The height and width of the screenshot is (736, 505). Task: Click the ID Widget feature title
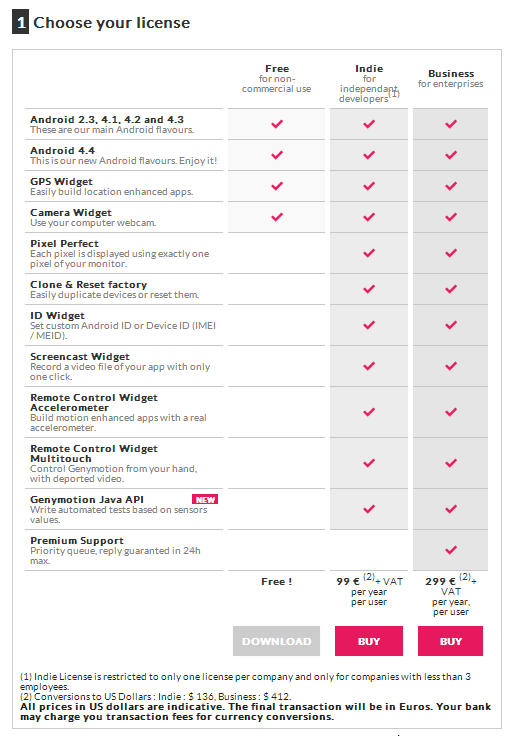(57, 315)
